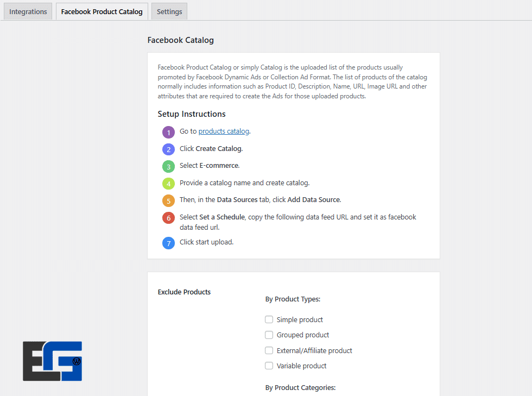The image size is (532, 396).
Task: Click the EG logo in the corner
Action: click(52, 361)
